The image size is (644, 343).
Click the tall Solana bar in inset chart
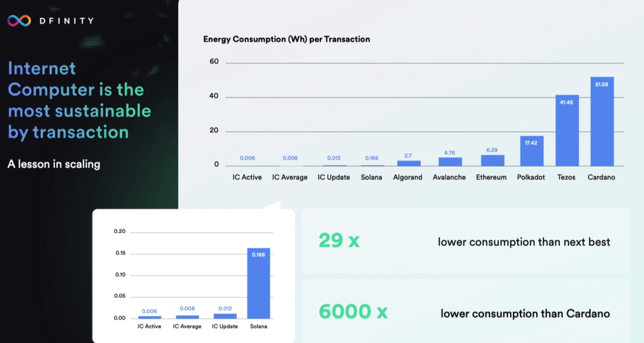(x=259, y=283)
